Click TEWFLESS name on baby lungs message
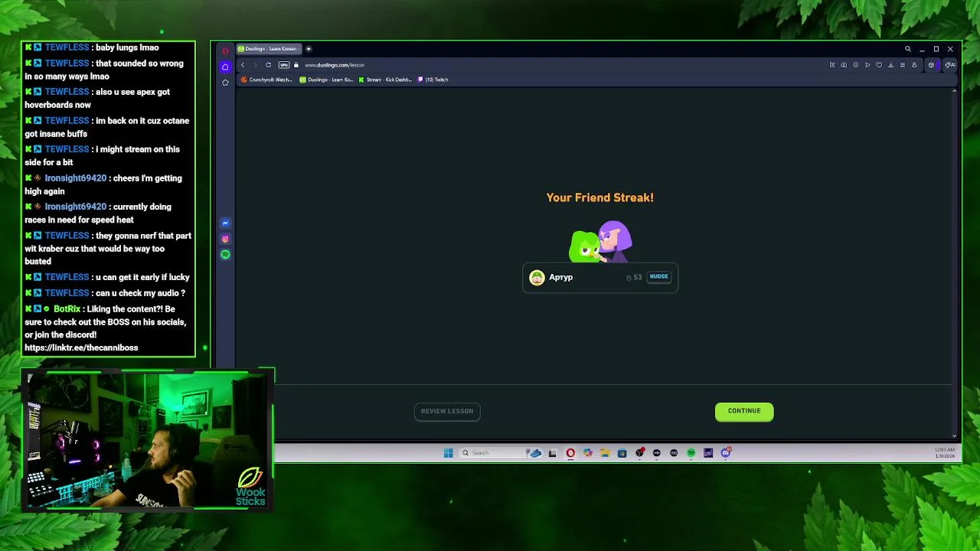Viewport: 980px width, 551px height. tap(67, 47)
